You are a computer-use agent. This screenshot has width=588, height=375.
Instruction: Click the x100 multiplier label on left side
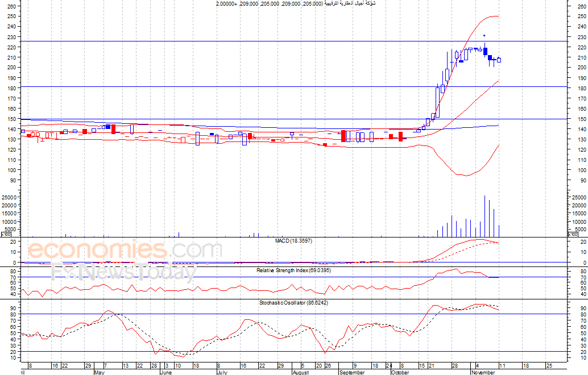[x=6, y=235]
